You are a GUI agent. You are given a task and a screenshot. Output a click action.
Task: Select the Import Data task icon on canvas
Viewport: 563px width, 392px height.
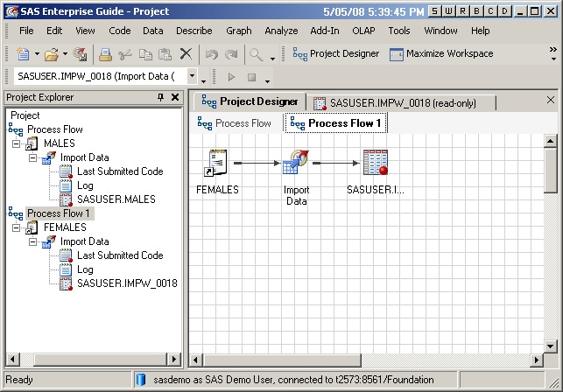coord(296,164)
